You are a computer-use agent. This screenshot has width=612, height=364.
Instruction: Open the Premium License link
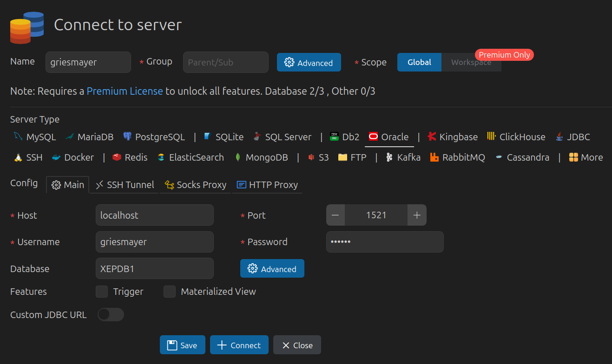pyautogui.click(x=125, y=91)
